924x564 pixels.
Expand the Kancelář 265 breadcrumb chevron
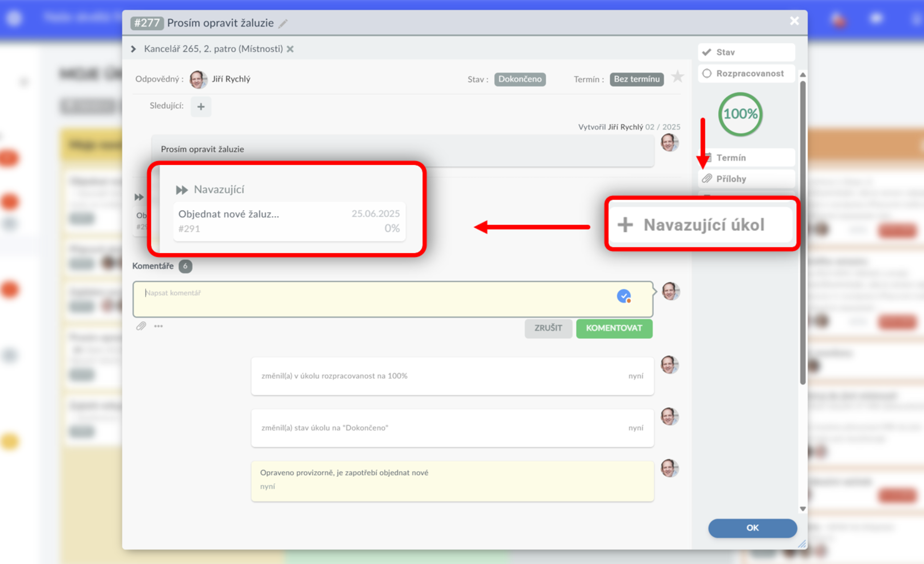click(134, 49)
